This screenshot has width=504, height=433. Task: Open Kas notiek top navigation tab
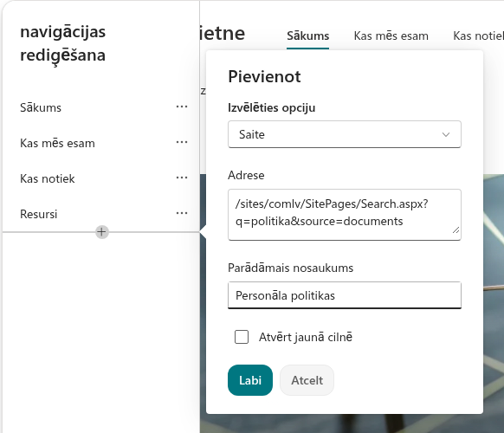[478, 36]
